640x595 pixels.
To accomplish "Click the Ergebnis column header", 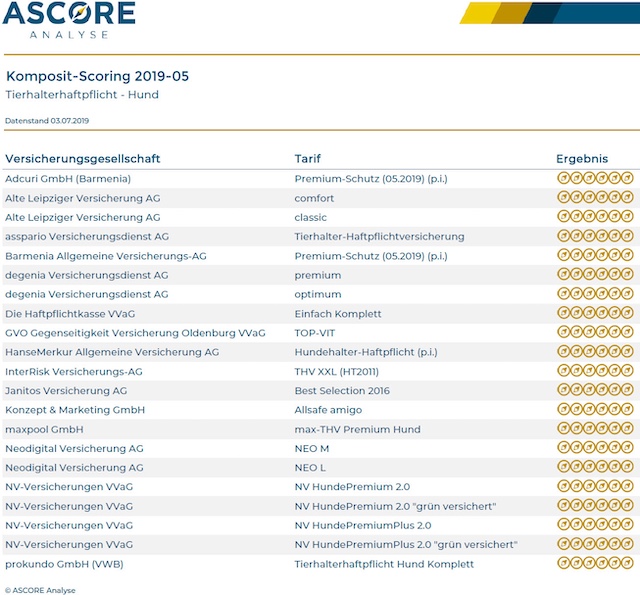I will (x=582, y=159).
